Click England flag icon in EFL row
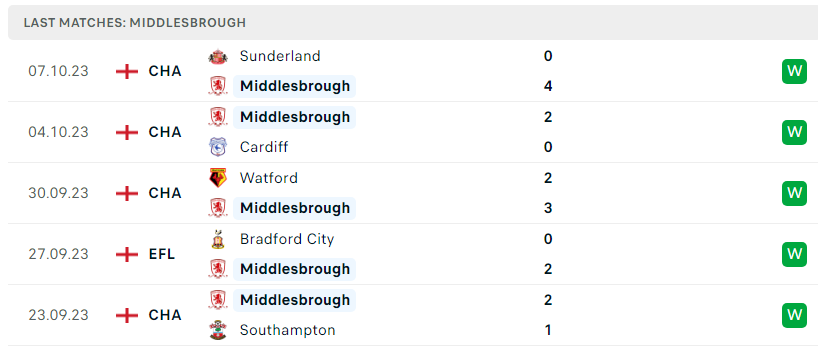818x364 pixels. pyautogui.click(x=127, y=254)
